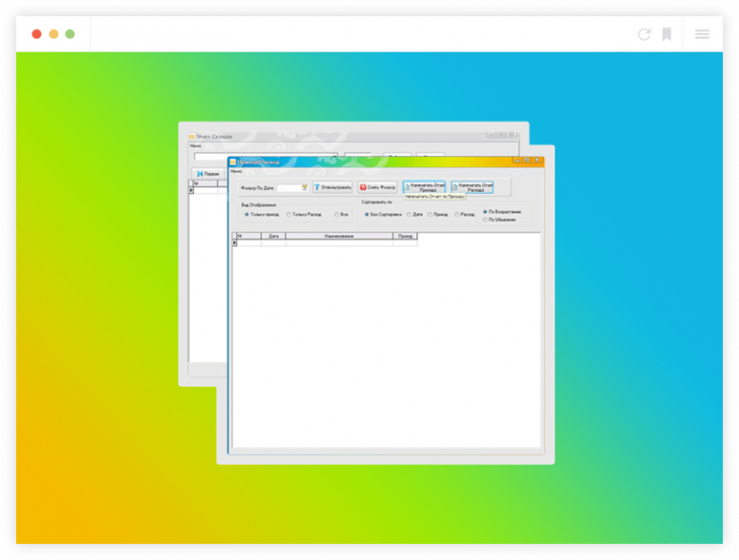This screenshot has height=560, width=739.
Task: Open 'Меню' in the front window
Action: point(236,171)
